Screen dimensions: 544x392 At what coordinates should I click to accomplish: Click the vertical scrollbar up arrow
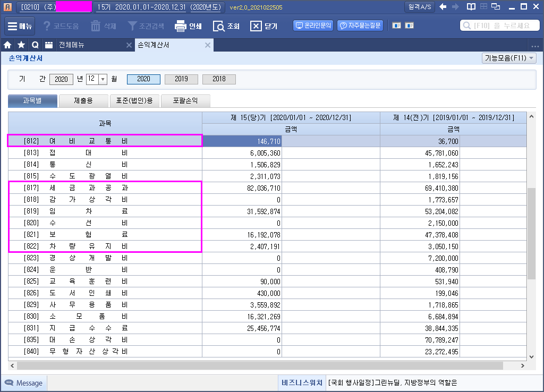(531, 116)
